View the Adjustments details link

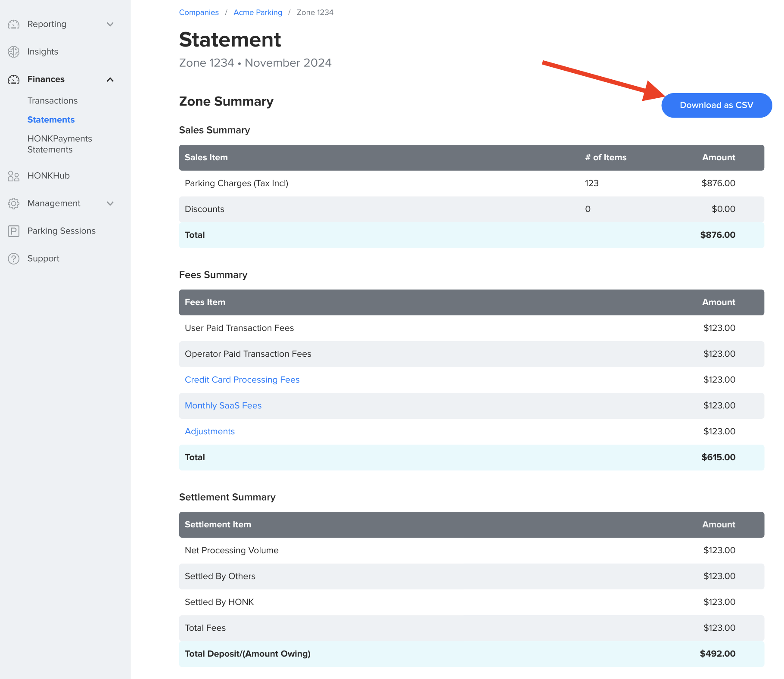point(210,431)
